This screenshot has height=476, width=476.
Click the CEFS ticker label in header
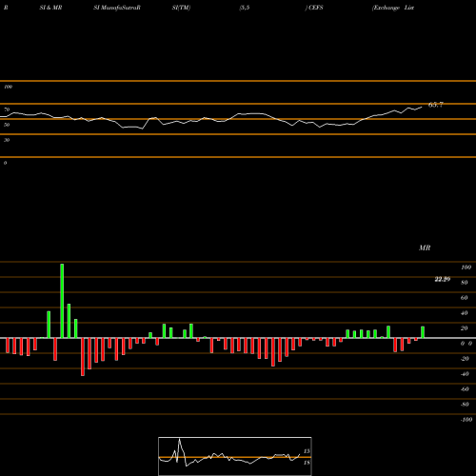[315, 8]
